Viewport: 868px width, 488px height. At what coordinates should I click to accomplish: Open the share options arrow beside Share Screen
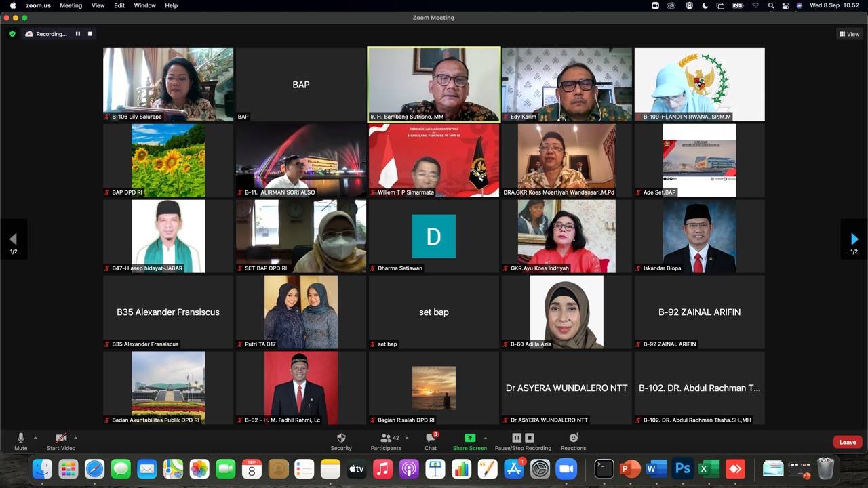pyautogui.click(x=486, y=438)
